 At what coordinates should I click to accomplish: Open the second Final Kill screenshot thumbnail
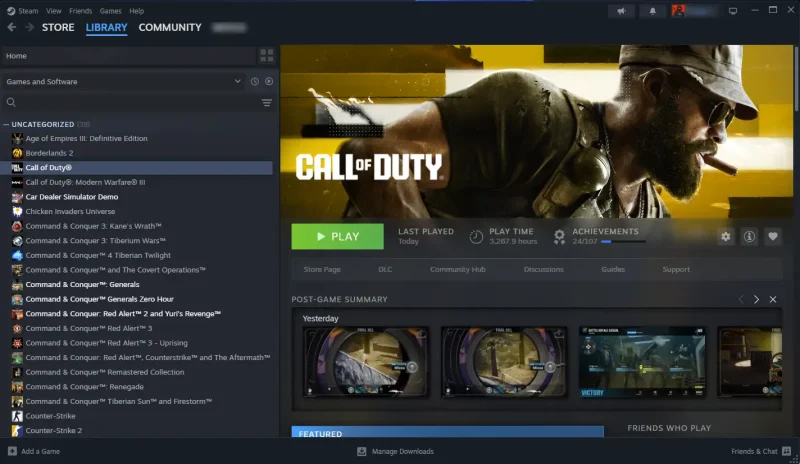504,362
